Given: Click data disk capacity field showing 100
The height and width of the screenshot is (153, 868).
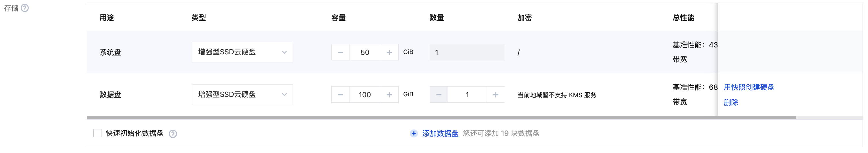Looking at the screenshot, I should point(364,95).
